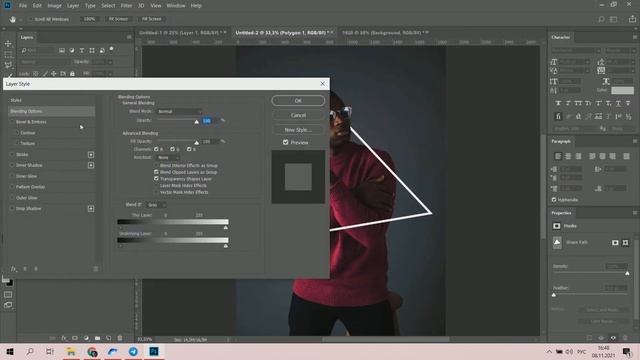Open the Layers panel menu
The image size is (640, 360).
129,37
